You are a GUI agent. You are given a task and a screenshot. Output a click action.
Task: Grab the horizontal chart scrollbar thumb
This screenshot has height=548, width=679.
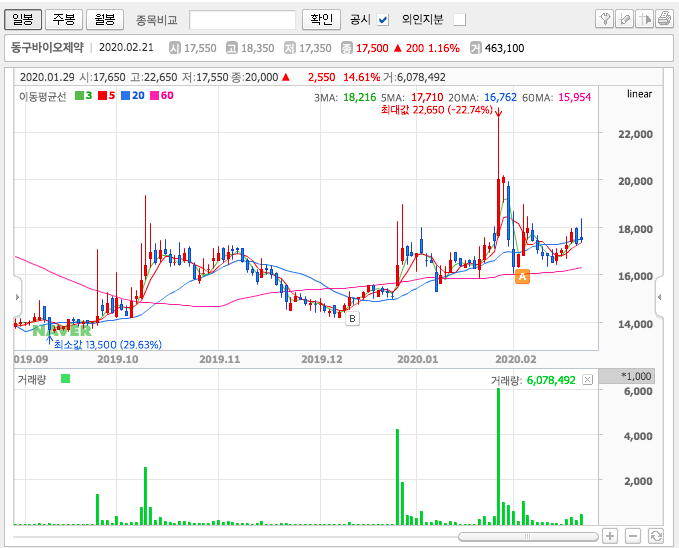pos(528,537)
